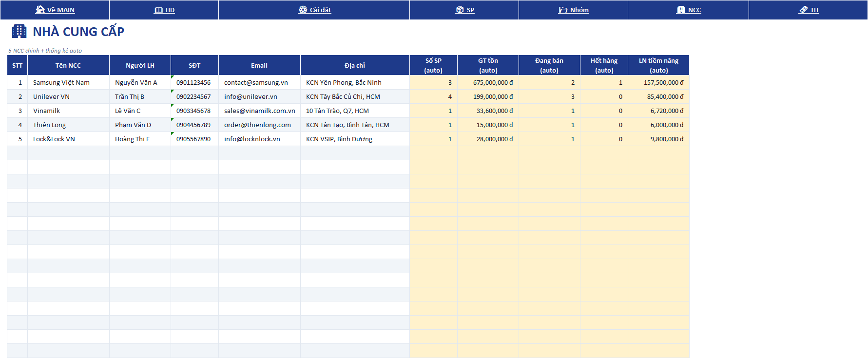Select profit value 157,500,000 đ
The width and height of the screenshot is (868, 358).
pyautogui.click(x=658, y=82)
